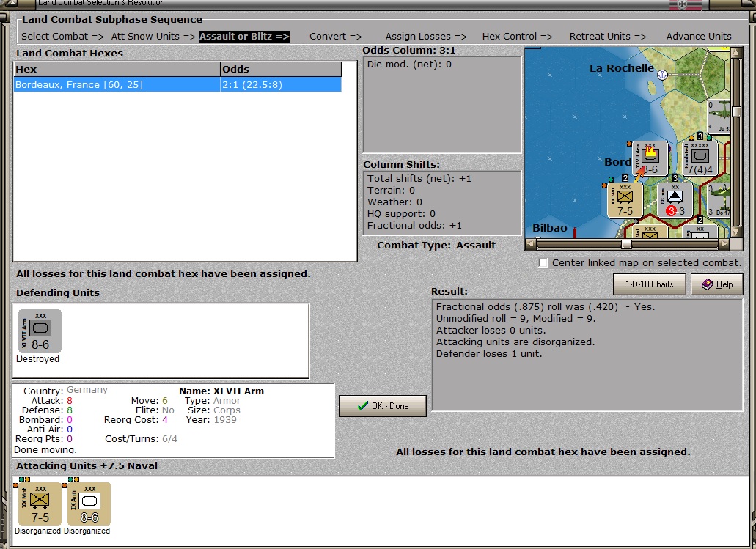Image resolution: width=756 pixels, height=549 pixels.
Task: Click 'Defender loses 1 unit.' result line
Action: 489,354
